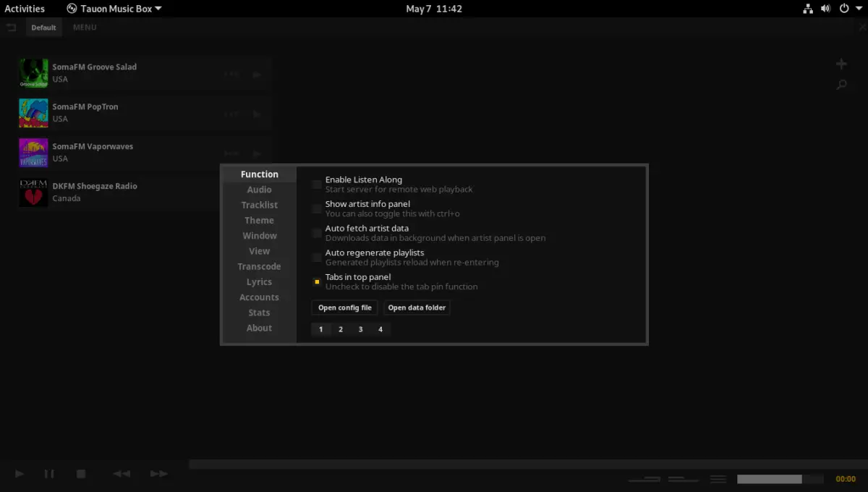This screenshot has height=492, width=868.
Task: Click the fast-forward button in bottom bar
Action: (x=158, y=474)
